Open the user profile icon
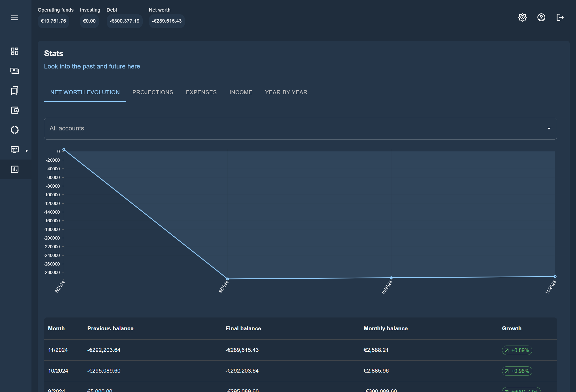Image resolution: width=576 pixels, height=392 pixels. click(541, 18)
